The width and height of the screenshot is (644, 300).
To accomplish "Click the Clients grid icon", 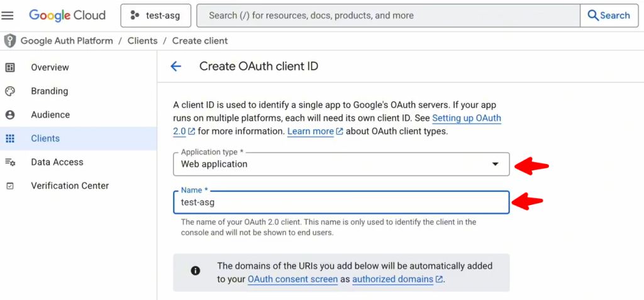I will (10, 138).
